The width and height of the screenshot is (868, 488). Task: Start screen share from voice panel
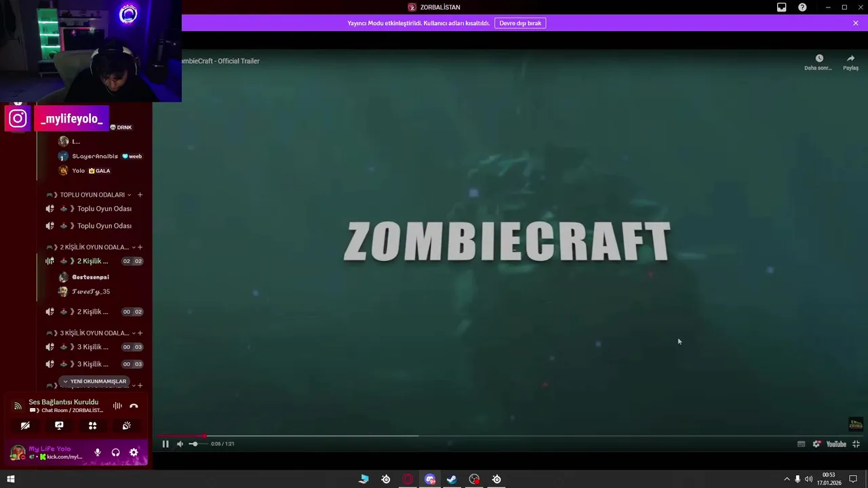[x=59, y=426]
